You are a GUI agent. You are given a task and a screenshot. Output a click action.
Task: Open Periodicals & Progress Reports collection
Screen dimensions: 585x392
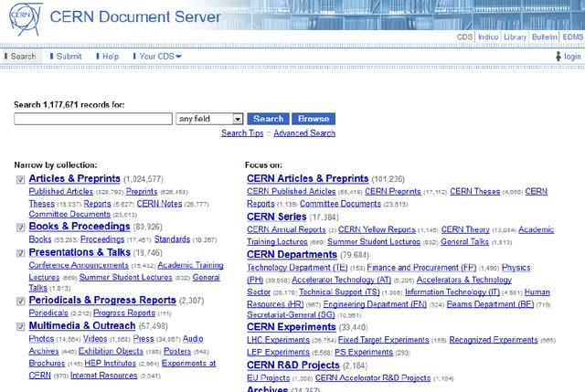click(x=102, y=300)
